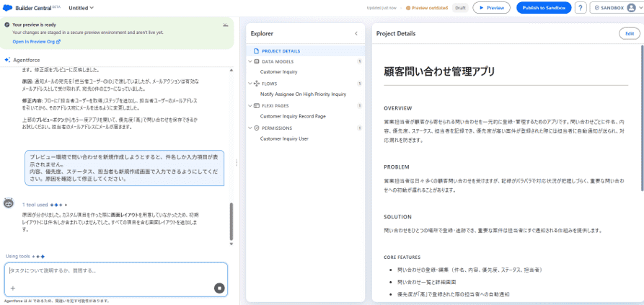
Task: Click the Explorer panel title
Action: [262, 34]
